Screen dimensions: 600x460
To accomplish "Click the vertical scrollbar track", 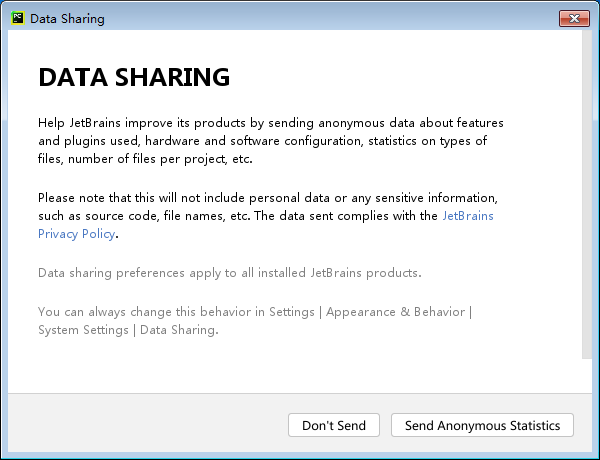I will [x=587, y=194].
